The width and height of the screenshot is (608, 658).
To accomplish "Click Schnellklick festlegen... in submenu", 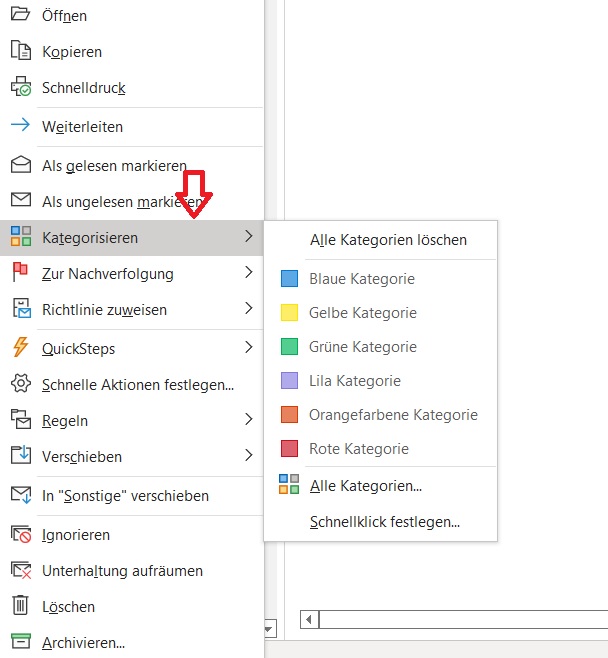I will pyautogui.click(x=385, y=522).
